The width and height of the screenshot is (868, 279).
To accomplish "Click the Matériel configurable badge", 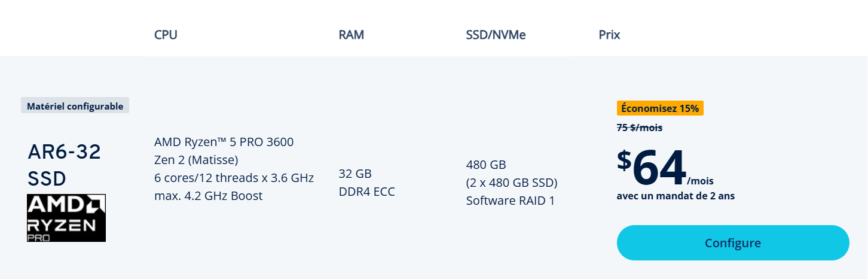I will point(75,106).
